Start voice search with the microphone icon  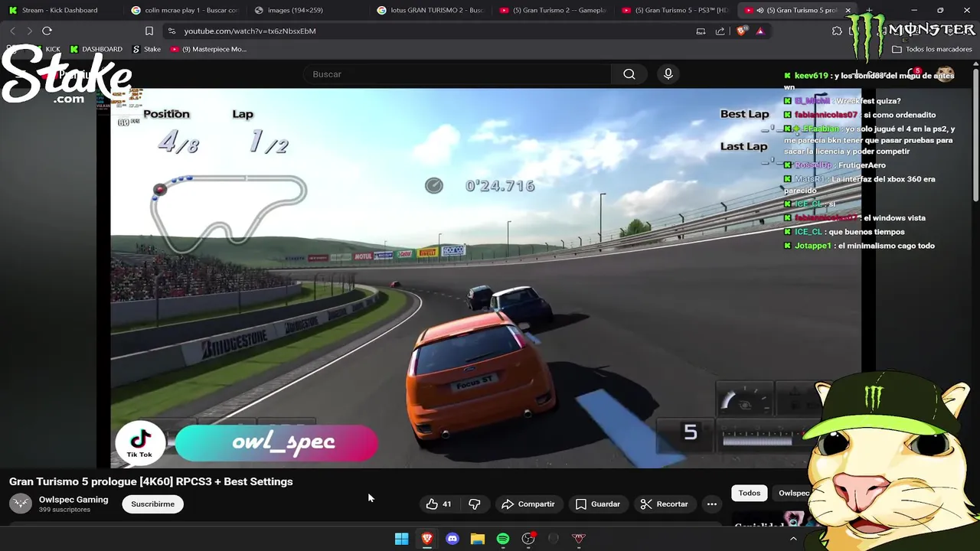coord(668,74)
